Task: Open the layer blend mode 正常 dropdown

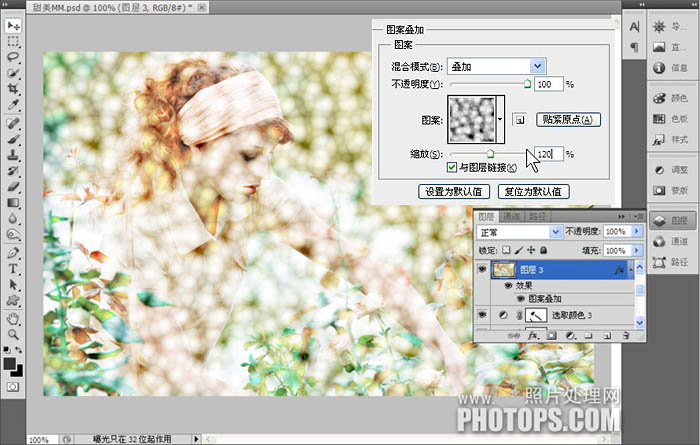Action: click(x=555, y=232)
